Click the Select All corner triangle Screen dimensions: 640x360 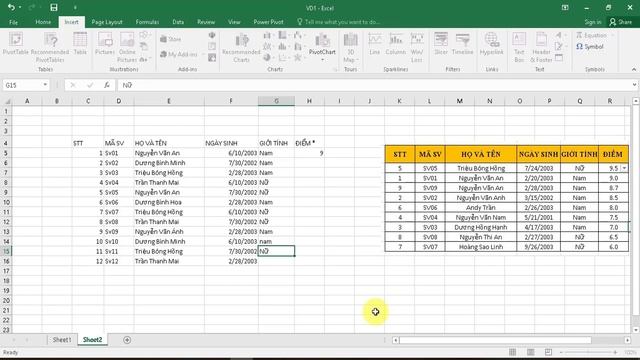click(x=7, y=101)
